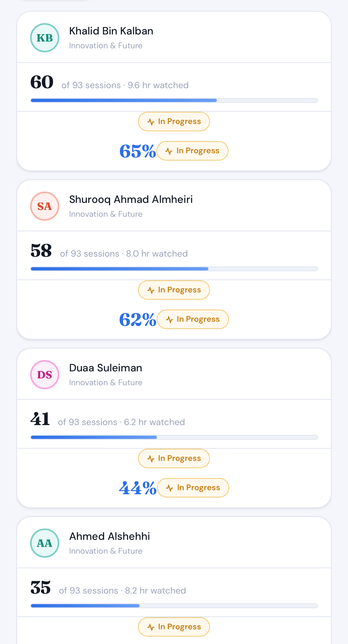The image size is (348, 644).
Task: Click Shurooq's 58 sessions progress bar
Action: pos(174,269)
